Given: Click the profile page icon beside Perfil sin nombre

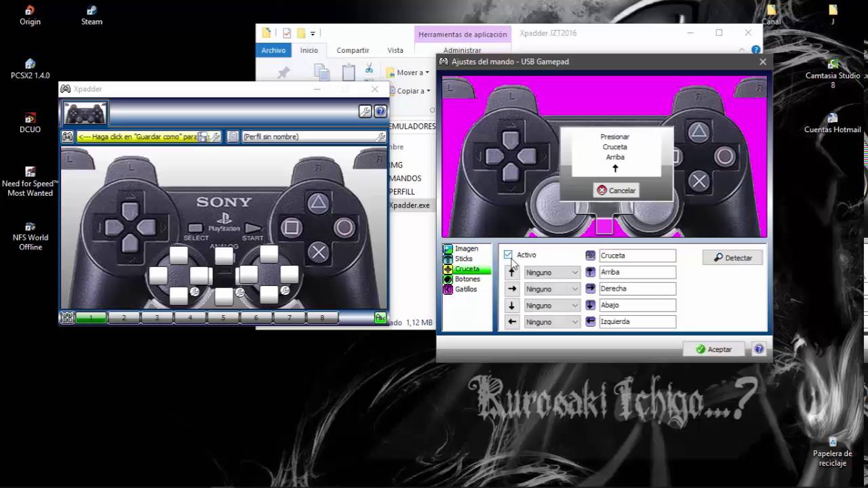Looking at the screenshot, I should (233, 137).
